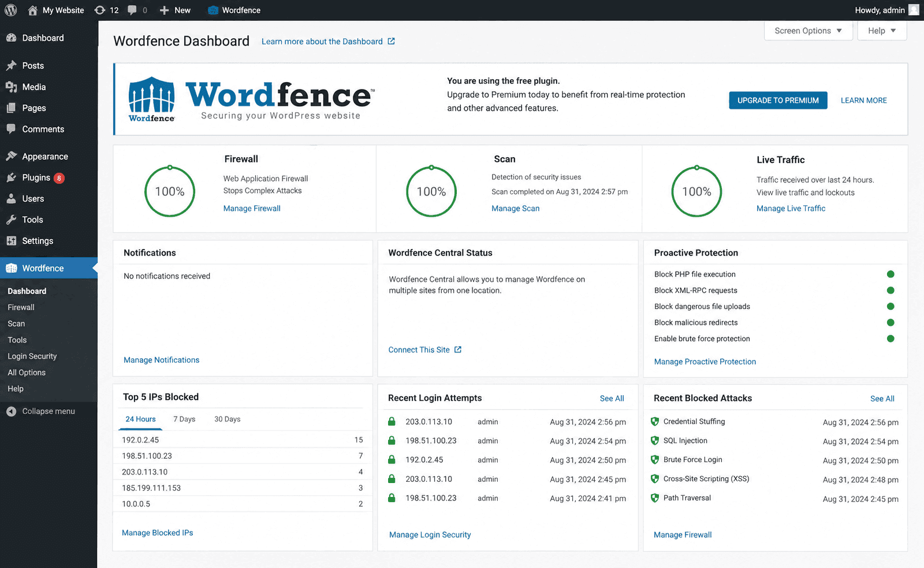Image resolution: width=924 pixels, height=568 pixels.
Task: Open Howdy, admin account menu
Action: [886, 10]
